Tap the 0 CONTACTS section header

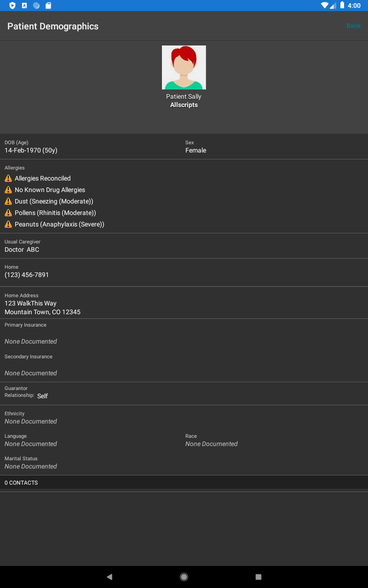click(x=21, y=483)
